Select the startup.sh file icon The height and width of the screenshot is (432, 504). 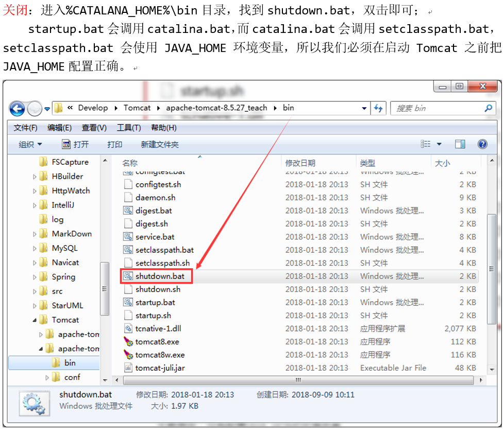(128, 316)
